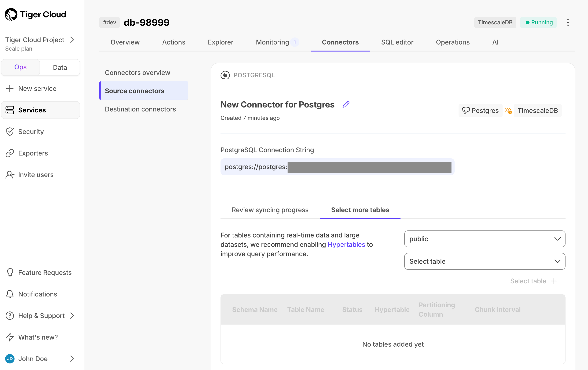Click the Postgres source chip

[x=480, y=111]
